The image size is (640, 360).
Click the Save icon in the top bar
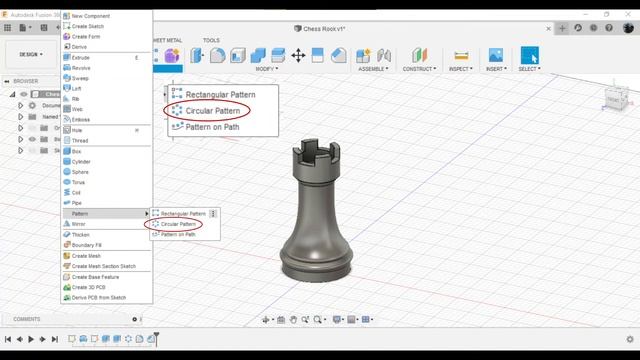pyautogui.click(x=44, y=28)
